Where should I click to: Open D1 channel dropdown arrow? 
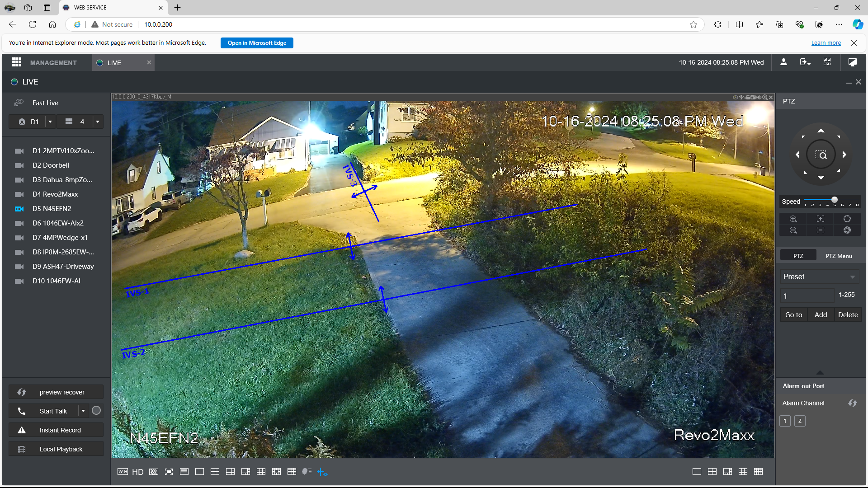(x=50, y=122)
